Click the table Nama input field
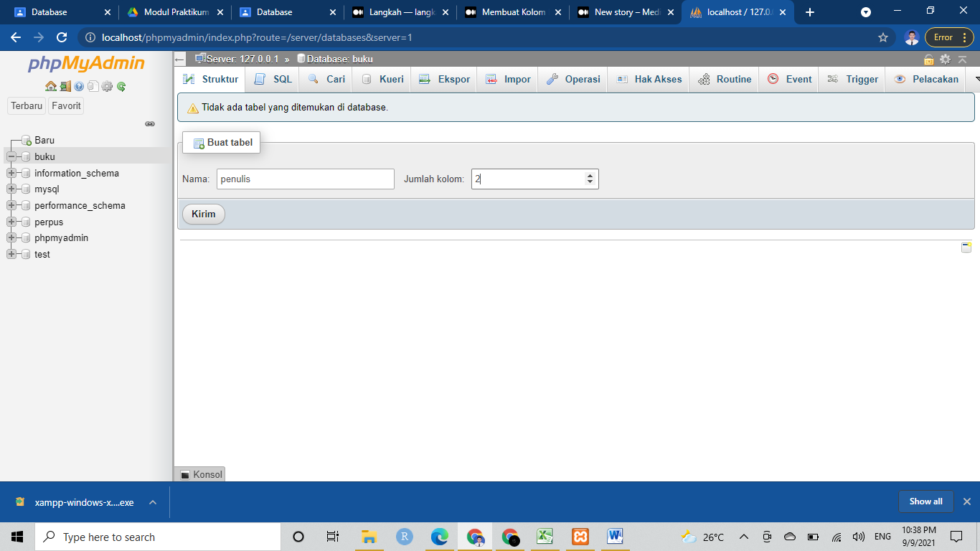Screen dimensions: 980x551 [305, 179]
